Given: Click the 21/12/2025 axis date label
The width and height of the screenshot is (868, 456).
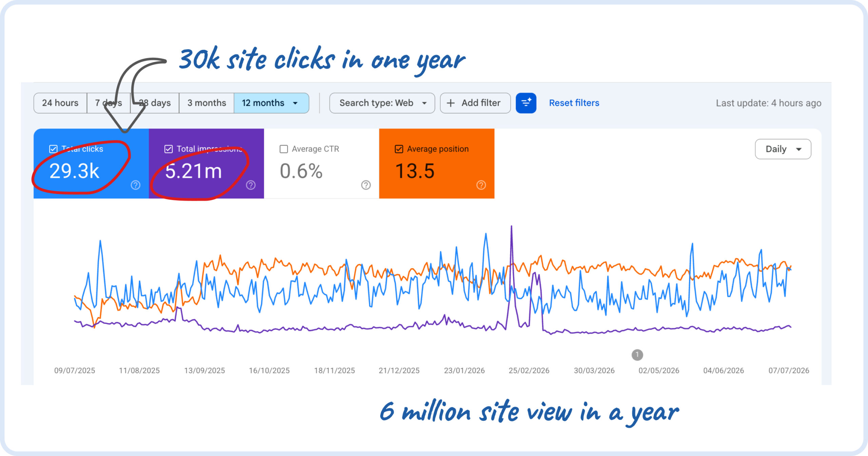Looking at the screenshot, I should [399, 371].
